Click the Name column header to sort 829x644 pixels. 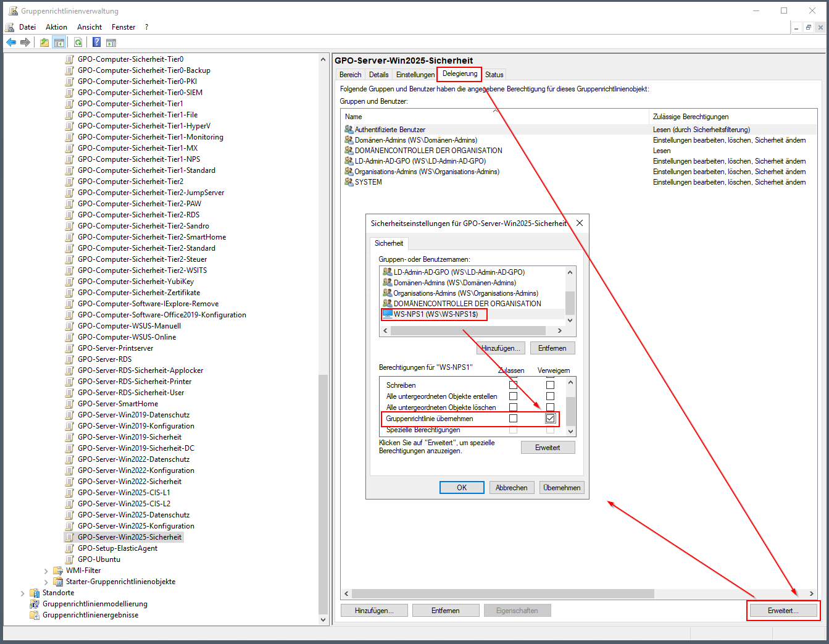point(495,116)
